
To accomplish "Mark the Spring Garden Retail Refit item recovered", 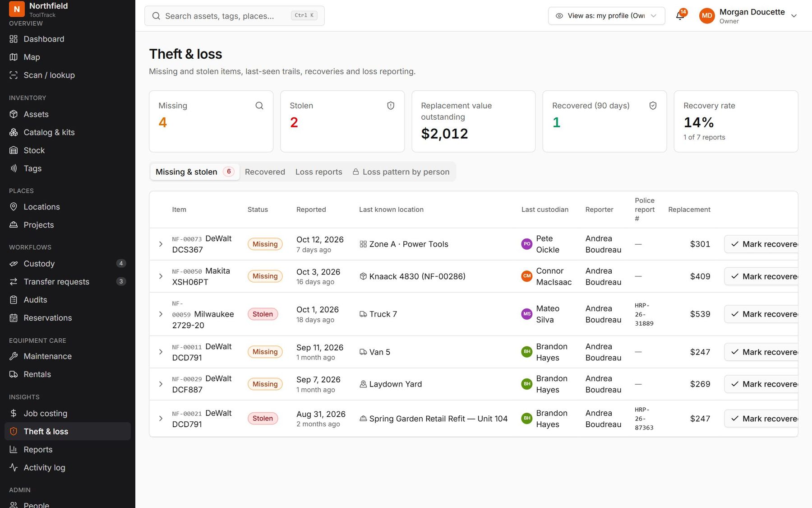I will coord(761,419).
